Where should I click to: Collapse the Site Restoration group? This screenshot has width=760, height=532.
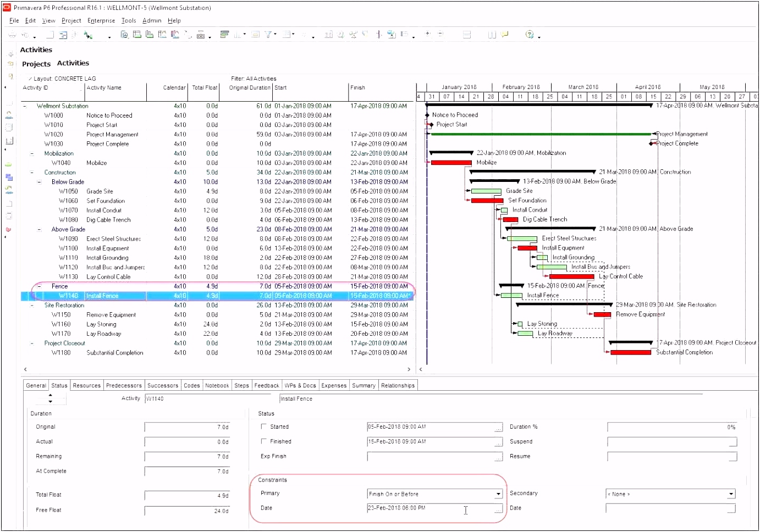32,306
